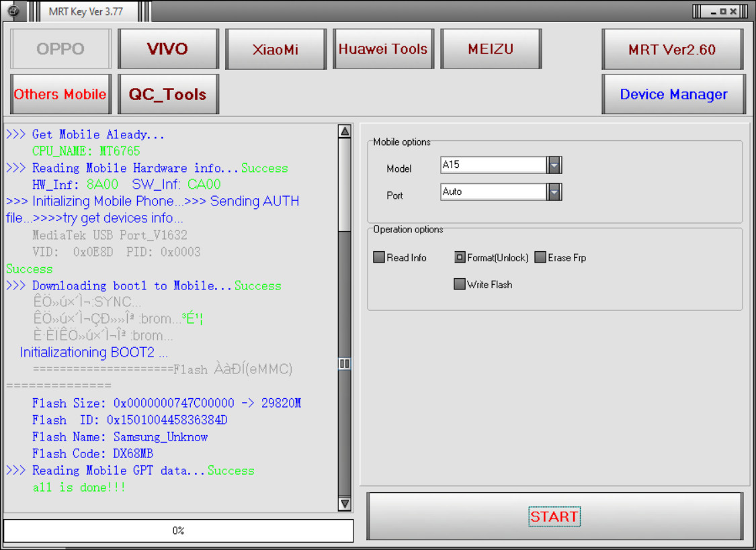The width and height of the screenshot is (756, 550).
Task: Click 'Flash Size' log line
Action: click(x=167, y=403)
